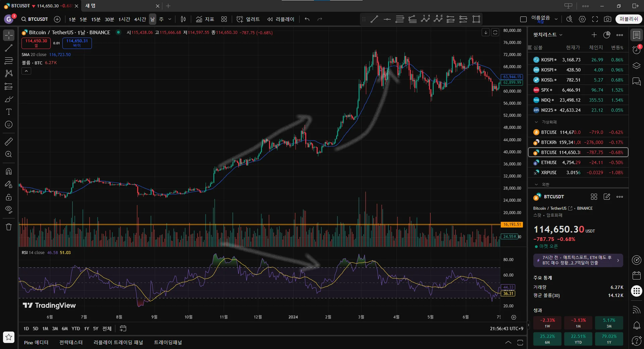Select the weekly timeframe
The height and width of the screenshot is (349, 644).
point(161,19)
